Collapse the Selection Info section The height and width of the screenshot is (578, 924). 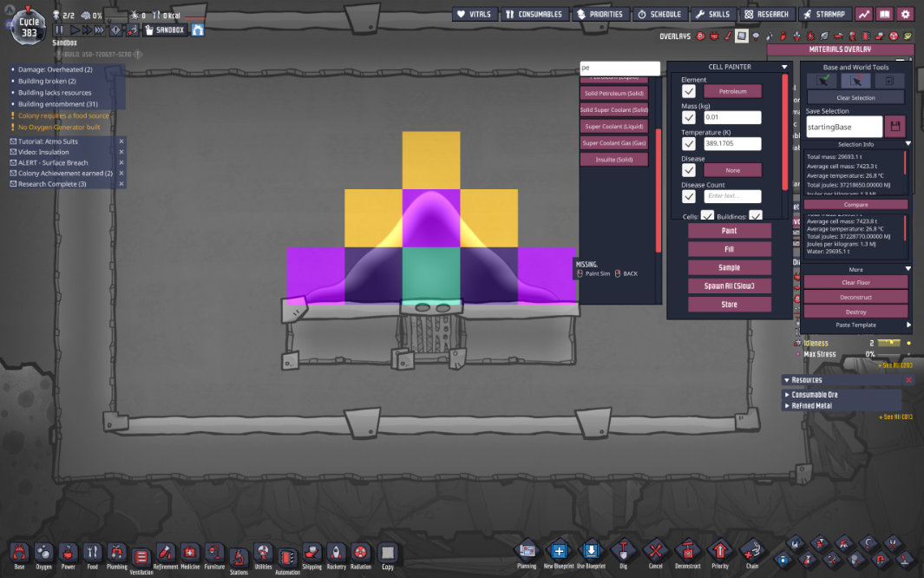(x=908, y=144)
